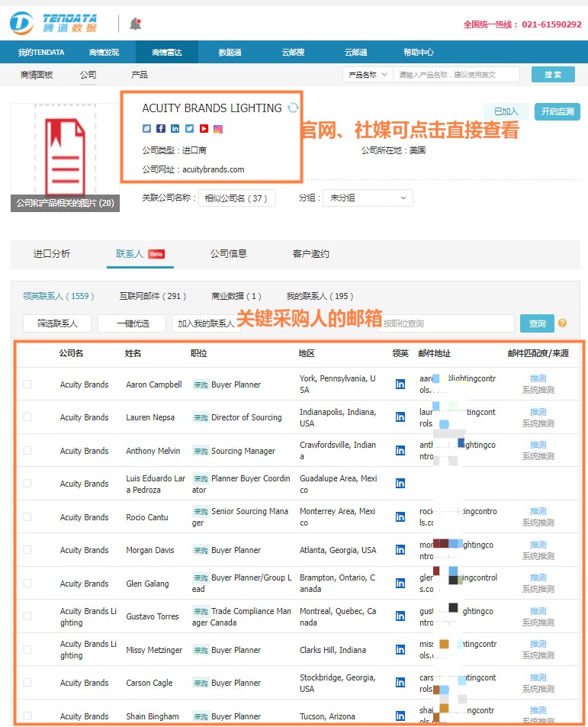The width and height of the screenshot is (588, 727).
Task: Open the company's YouTube icon
Action: 204,128
